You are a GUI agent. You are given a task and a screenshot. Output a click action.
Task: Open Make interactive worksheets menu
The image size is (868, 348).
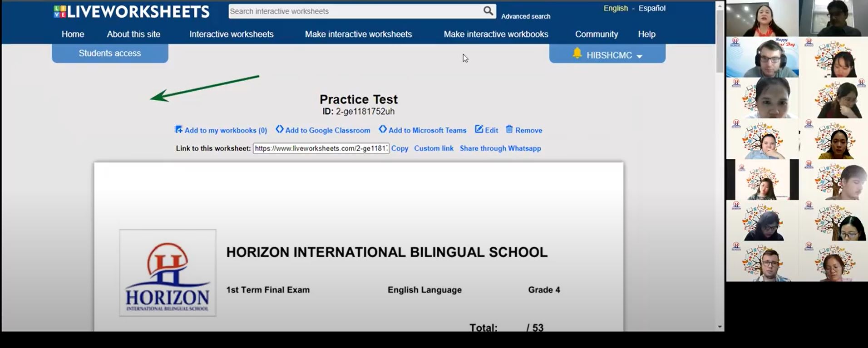[359, 34]
